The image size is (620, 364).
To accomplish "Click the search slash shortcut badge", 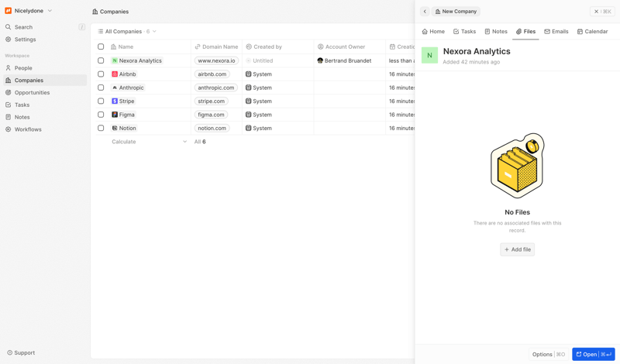I will [x=82, y=27].
